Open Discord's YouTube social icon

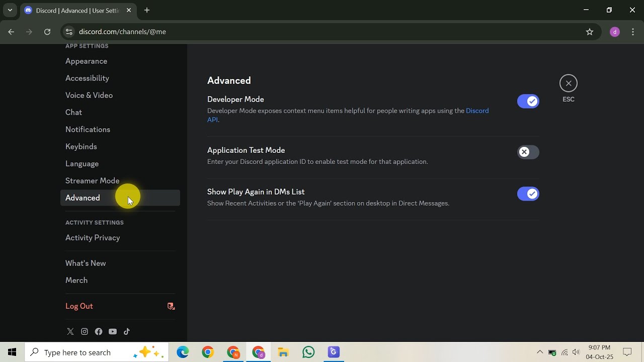click(x=113, y=331)
